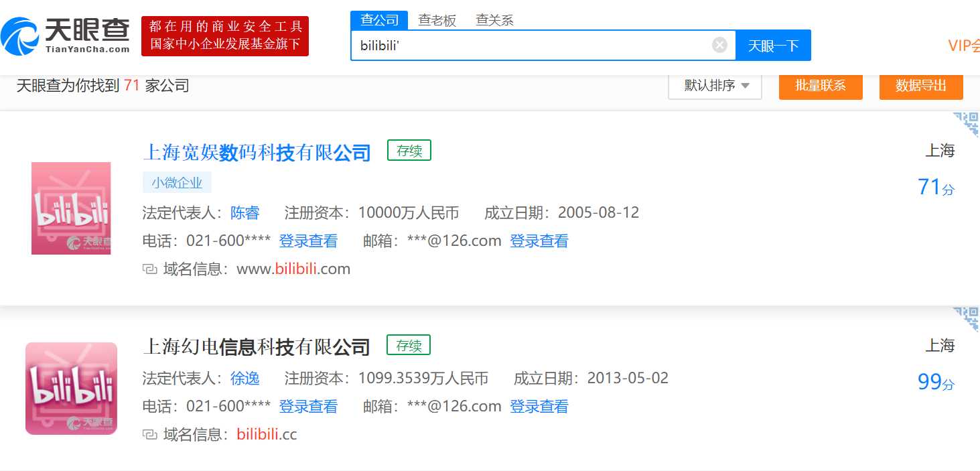
Task: Click 登录查看 next to phone for 上海宽娱
Action: pos(308,241)
